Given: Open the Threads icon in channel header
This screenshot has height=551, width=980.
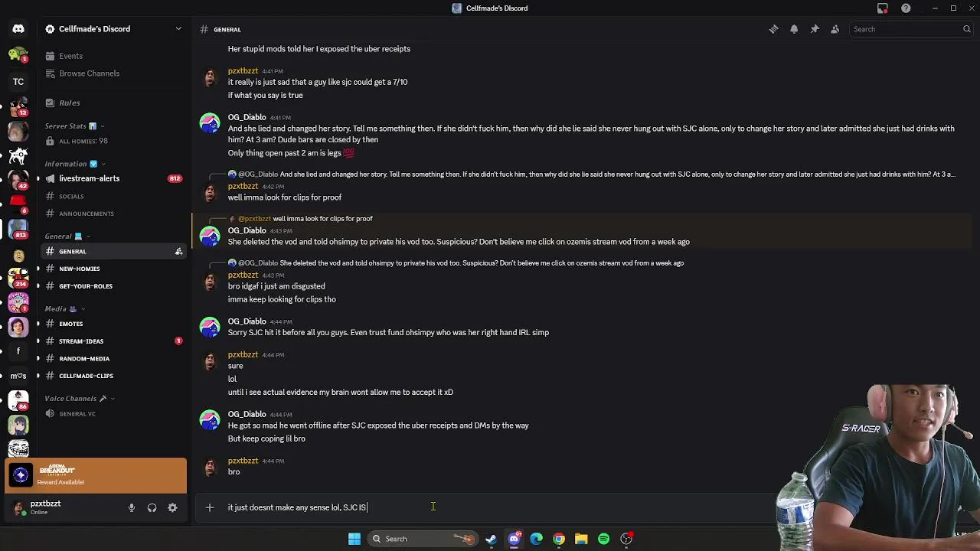Looking at the screenshot, I should 773,29.
